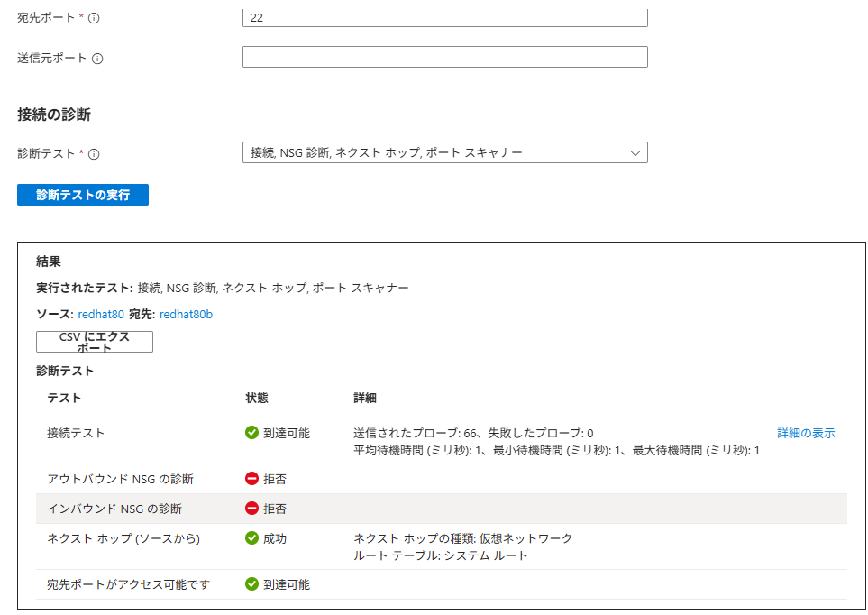Click the chevron of 診断テスト combo box
Screen dimensions: 868x615
(635, 153)
